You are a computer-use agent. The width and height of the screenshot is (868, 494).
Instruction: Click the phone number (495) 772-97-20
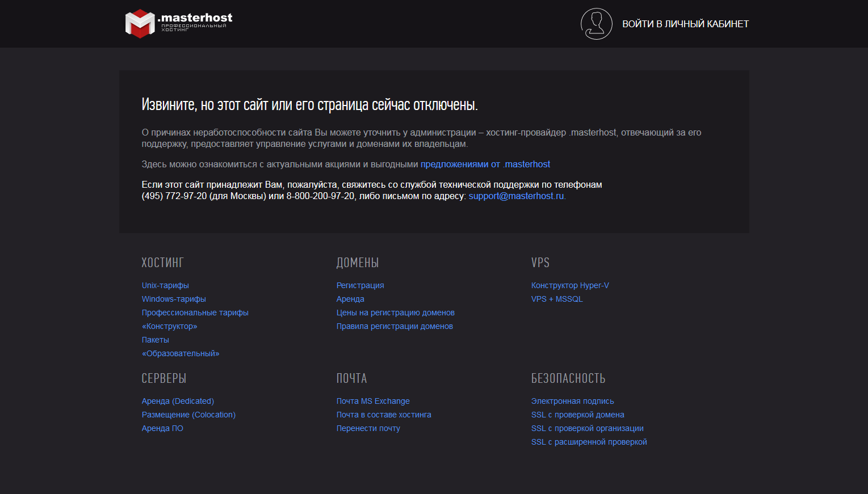coord(174,196)
